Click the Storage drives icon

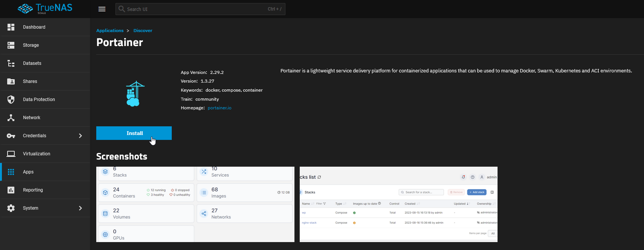pos(11,45)
